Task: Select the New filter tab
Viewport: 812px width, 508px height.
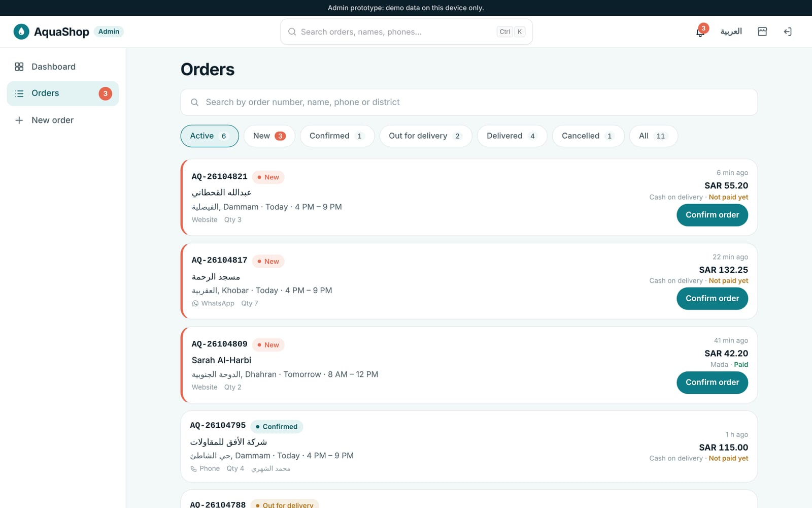Action: tap(269, 136)
